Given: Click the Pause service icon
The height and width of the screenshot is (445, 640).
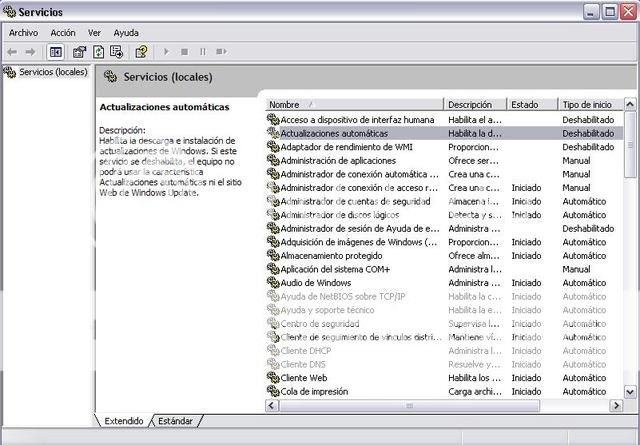Looking at the screenshot, I should click(203, 52).
